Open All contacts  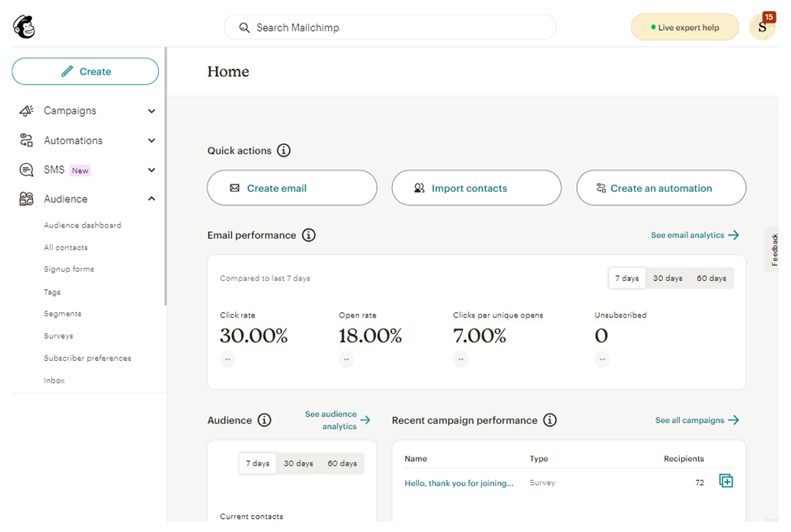point(66,247)
